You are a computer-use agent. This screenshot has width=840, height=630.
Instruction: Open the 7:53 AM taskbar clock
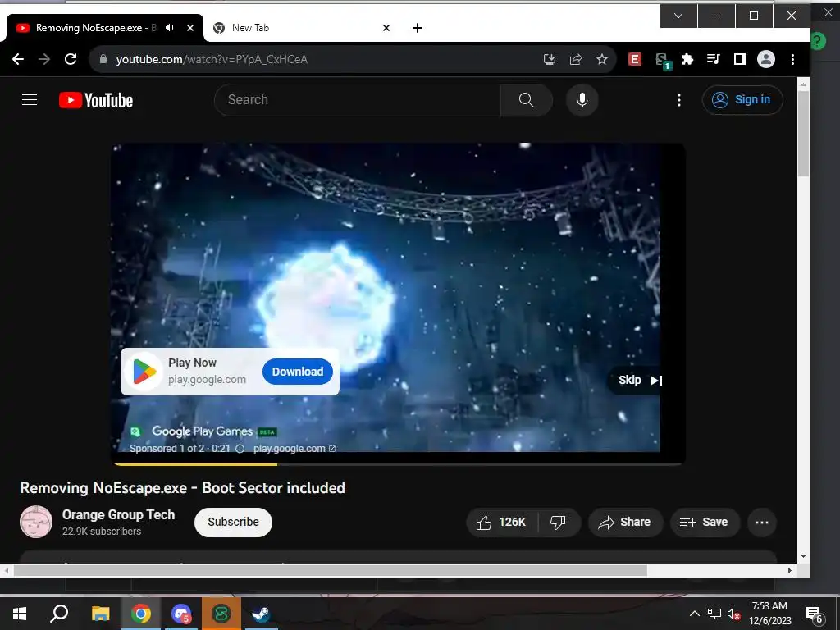click(769, 613)
